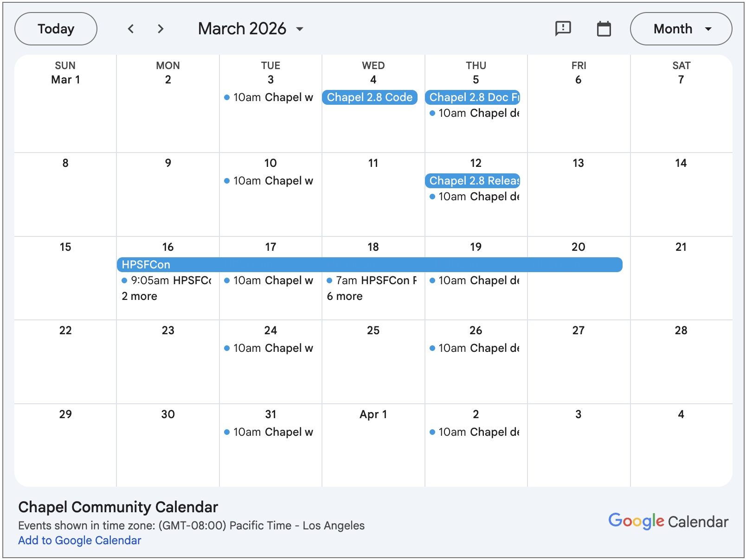The height and width of the screenshot is (560, 746).
Task: View 7am HPSFCon event on March 18
Action: tap(372, 280)
